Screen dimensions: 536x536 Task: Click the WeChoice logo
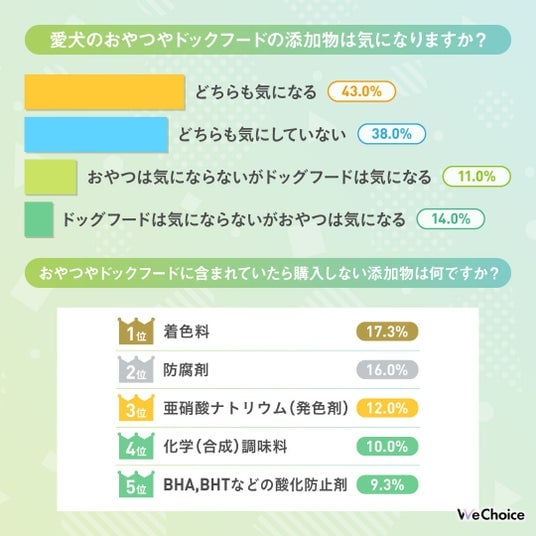(491, 514)
